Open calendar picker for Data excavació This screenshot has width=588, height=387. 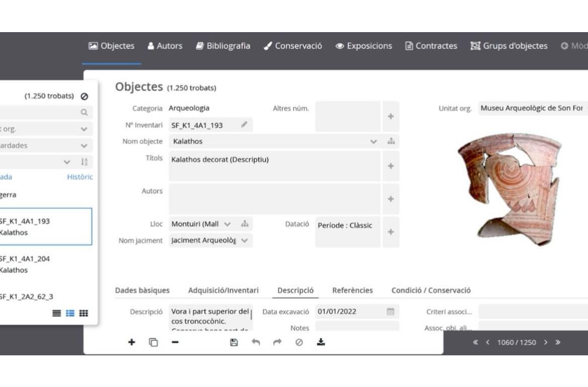[390, 312]
